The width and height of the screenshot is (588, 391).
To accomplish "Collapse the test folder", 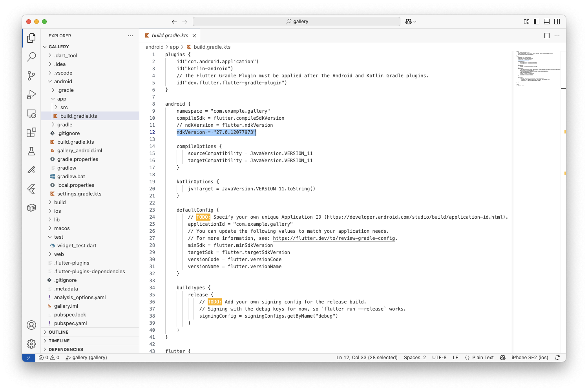I will coord(90,237).
